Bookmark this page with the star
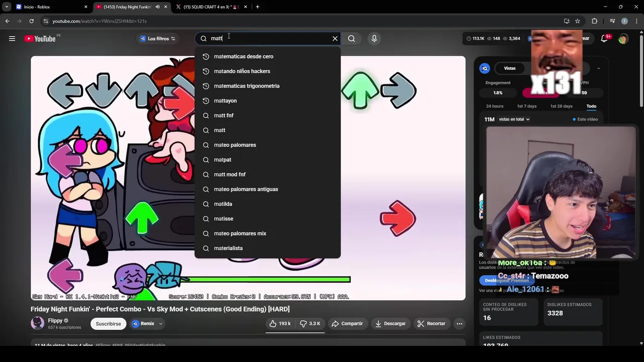The width and height of the screenshot is (644, 362). (x=578, y=21)
